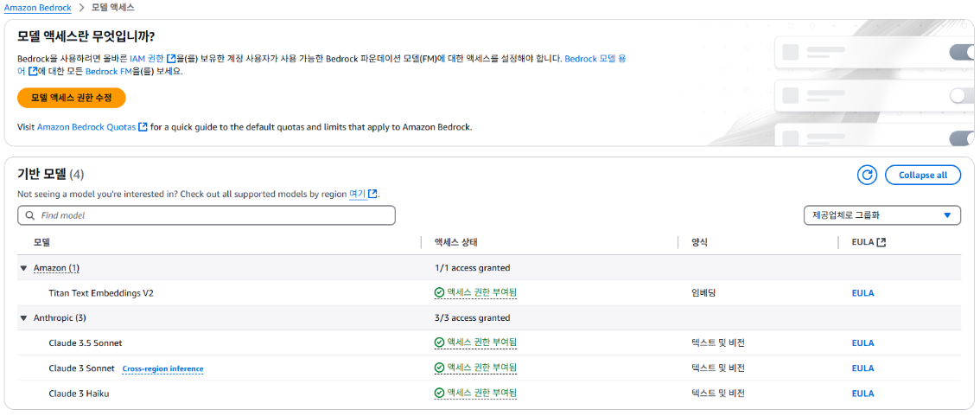Click the magnifier icon in Find model box
This screenshot has width=980, height=416.
tap(30, 215)
